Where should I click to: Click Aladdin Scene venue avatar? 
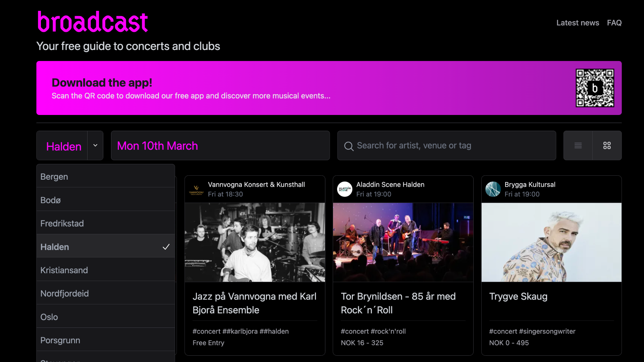[344, 189]
